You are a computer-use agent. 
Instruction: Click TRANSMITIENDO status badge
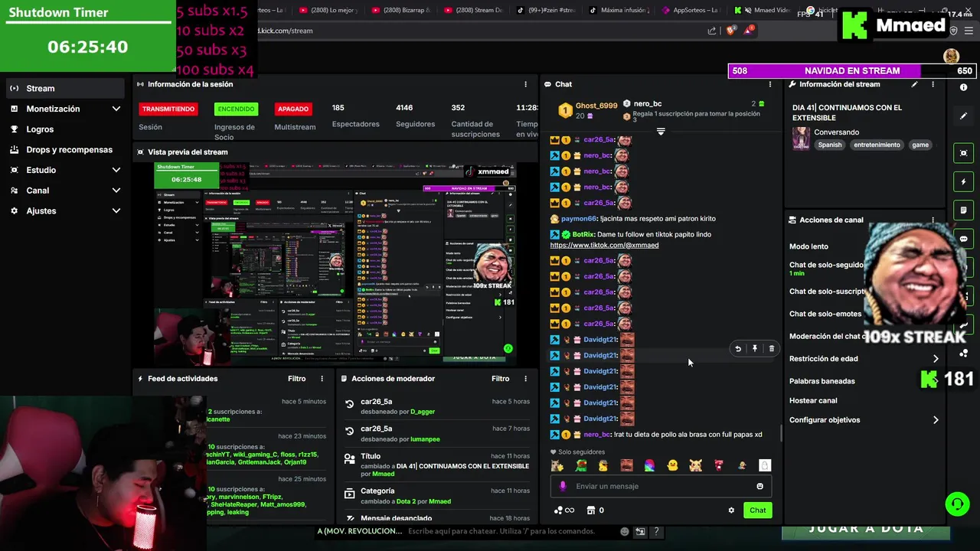pyautogui.click(x=168, y=109)
